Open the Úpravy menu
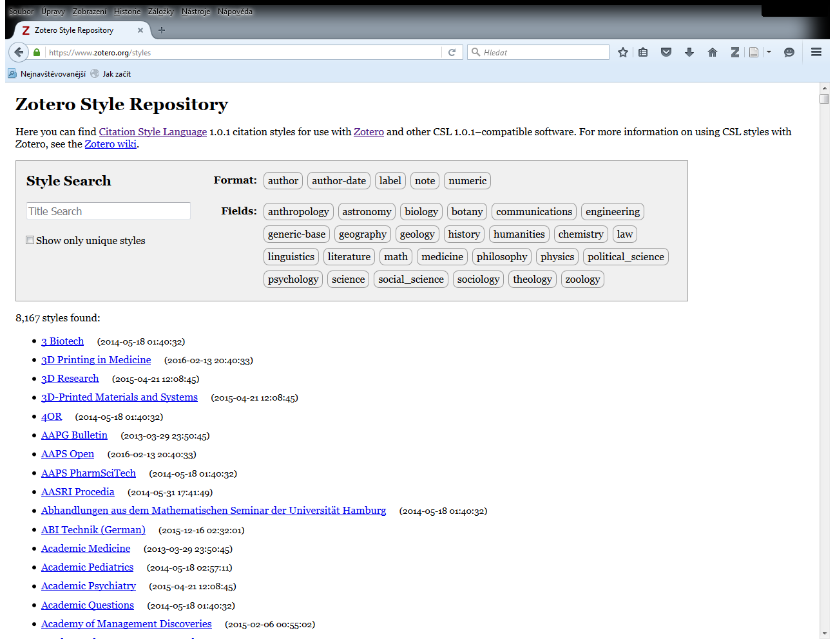835x644 pixels. [x=53, y=12]
